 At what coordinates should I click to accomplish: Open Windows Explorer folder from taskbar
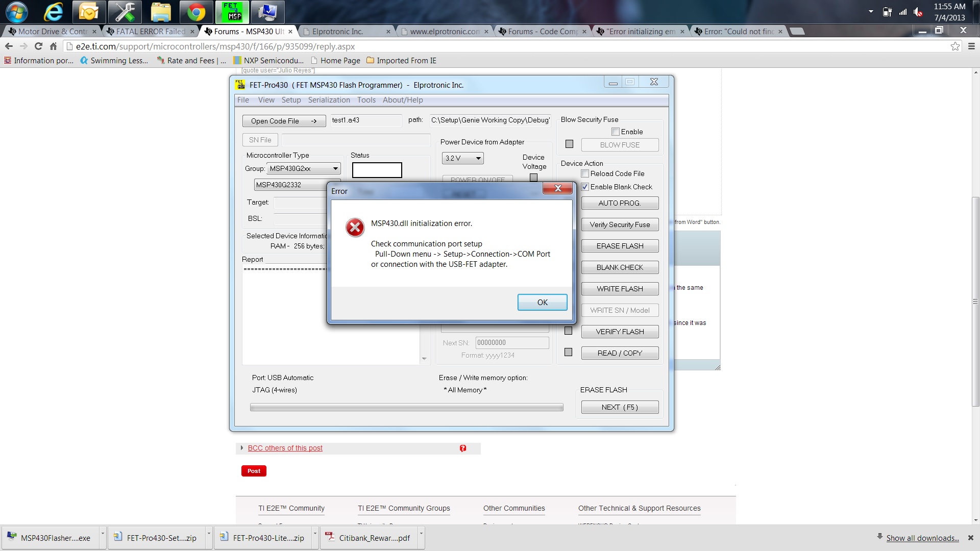click(x=160, y=12)
